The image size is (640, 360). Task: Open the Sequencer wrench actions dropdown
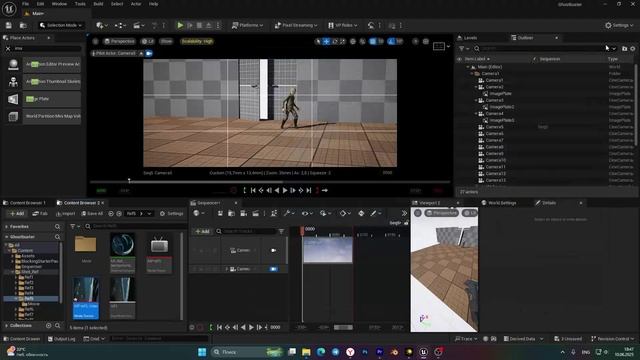click(289, 213)
